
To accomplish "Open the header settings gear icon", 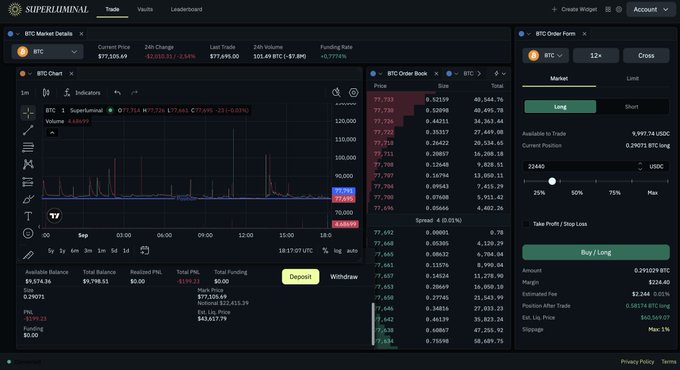I will click(x=619, y=9).
